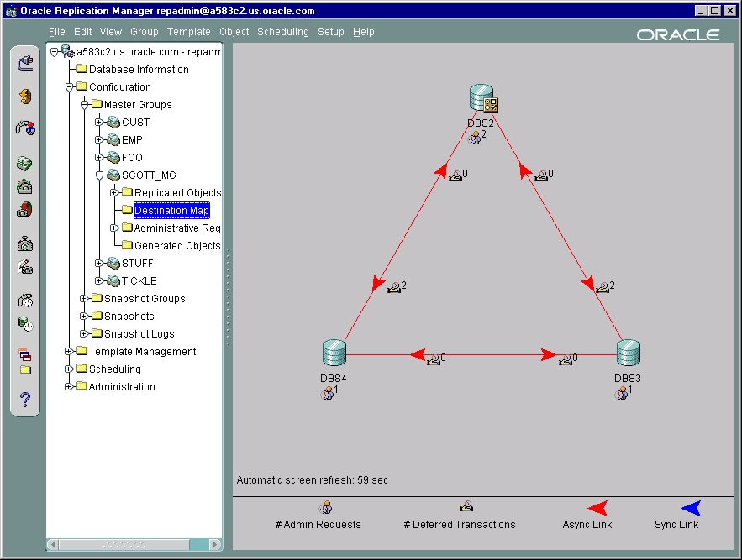Viewport: 742px width, 560px height.
Task: Click the camera snapshot icon in the toolbar
Action: (25, 244)
